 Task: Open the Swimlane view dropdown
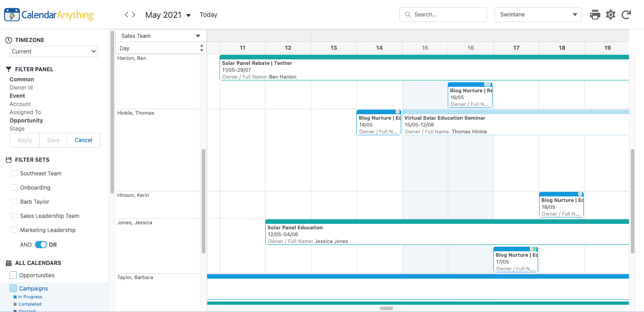click(538, 15)
